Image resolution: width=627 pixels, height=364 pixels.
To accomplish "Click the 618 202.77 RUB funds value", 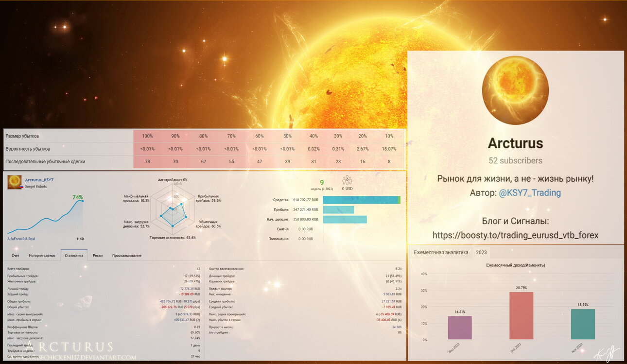I will (306, 200).
